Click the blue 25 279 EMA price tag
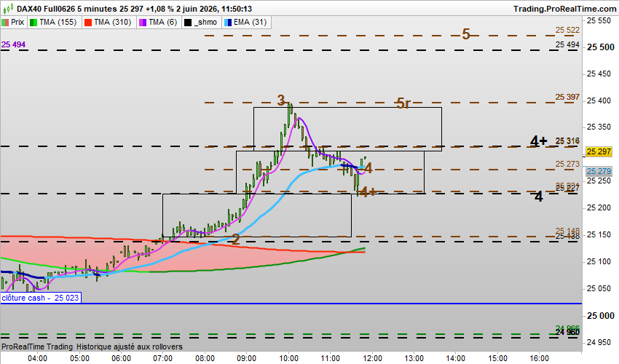Screen dimensions: 619x364 click(599, 171)
